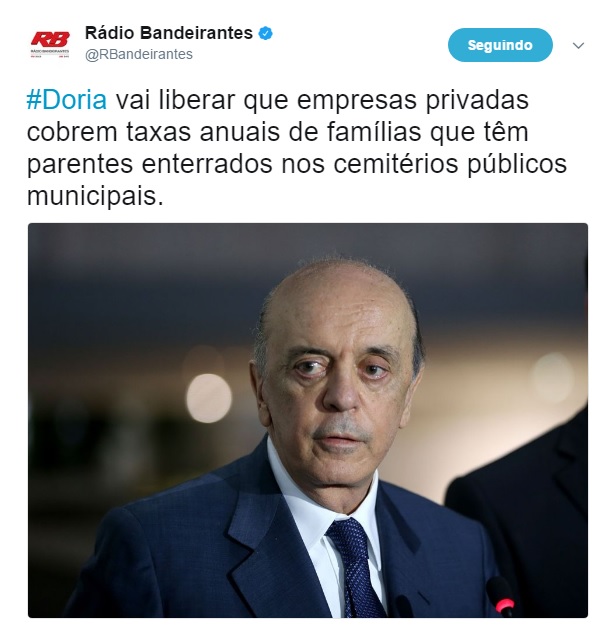The height and width of the screenshot is (631, 603).
Task: Click the blue verified badge checkmark
Action: click(265, 33)
